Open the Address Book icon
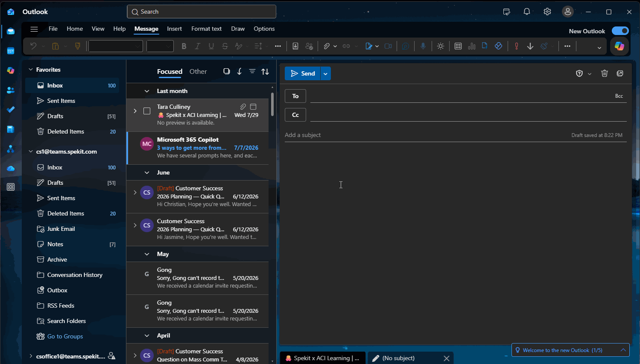This screenshot has height=364, width=640. tap(295, 46)
